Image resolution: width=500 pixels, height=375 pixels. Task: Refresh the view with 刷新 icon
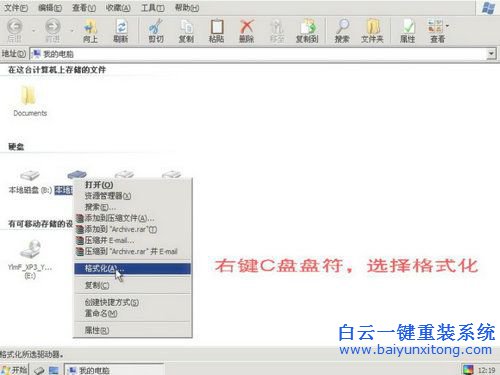tap(121, 27)
